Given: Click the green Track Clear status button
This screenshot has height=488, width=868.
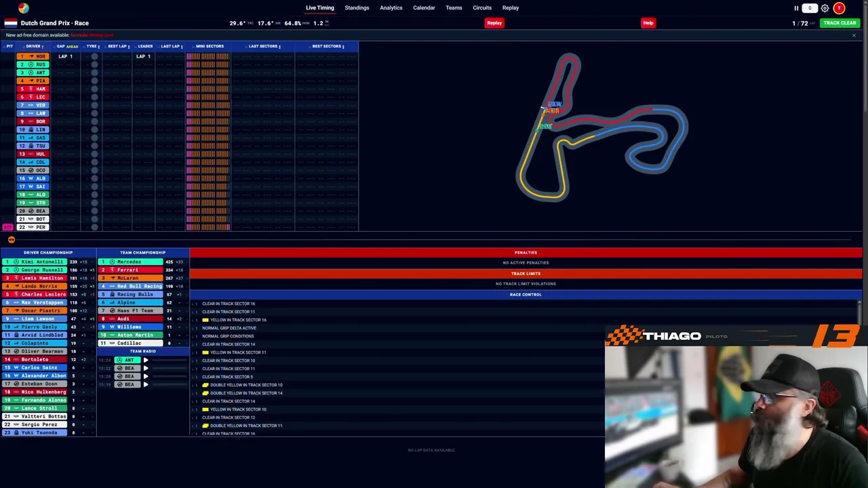Looking at the screenshot, I should point(840,23).
